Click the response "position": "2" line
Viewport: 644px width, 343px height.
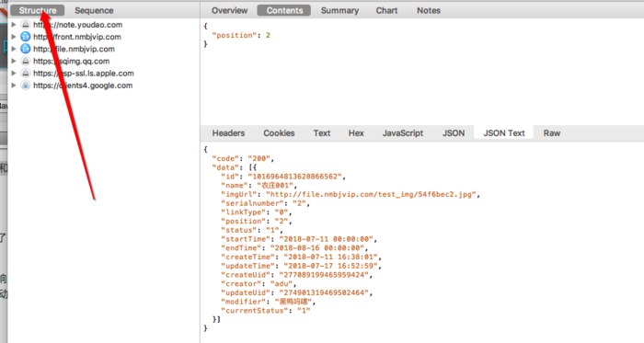click(257, 222)
